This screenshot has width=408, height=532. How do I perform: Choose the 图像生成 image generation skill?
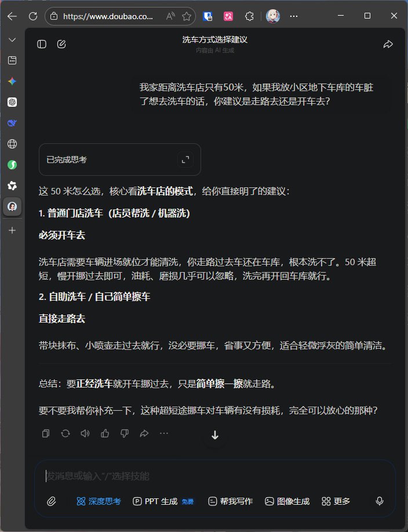[287, 501]
